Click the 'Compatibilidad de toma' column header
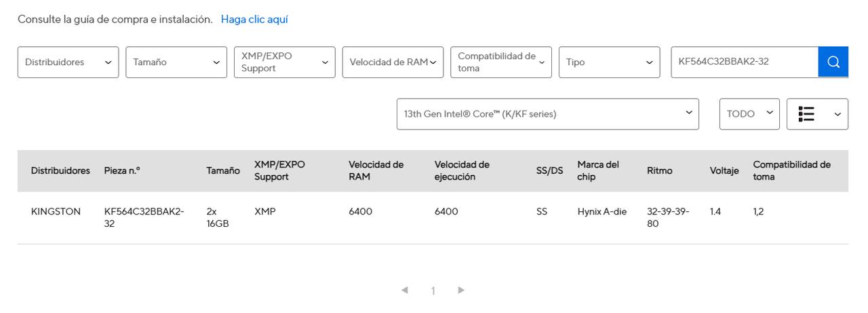Image resolution: width=868 pixels, height=313 pixels. (792, 170)
